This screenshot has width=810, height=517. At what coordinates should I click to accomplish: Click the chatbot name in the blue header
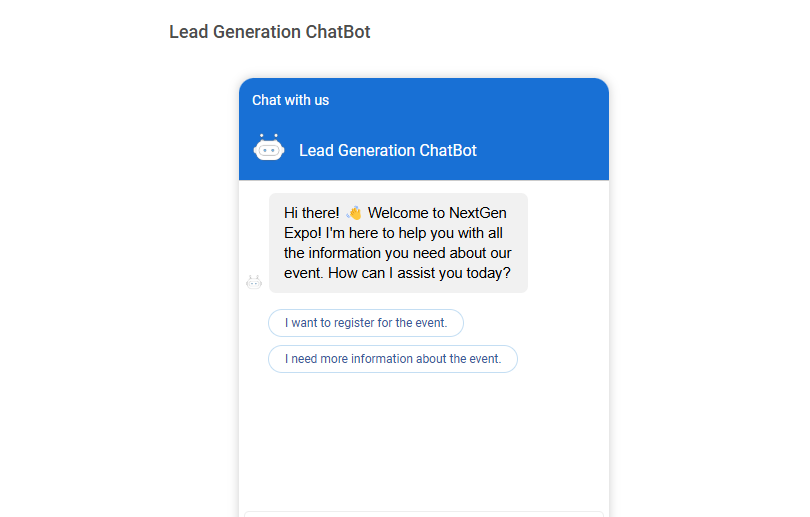pos(387,150)
